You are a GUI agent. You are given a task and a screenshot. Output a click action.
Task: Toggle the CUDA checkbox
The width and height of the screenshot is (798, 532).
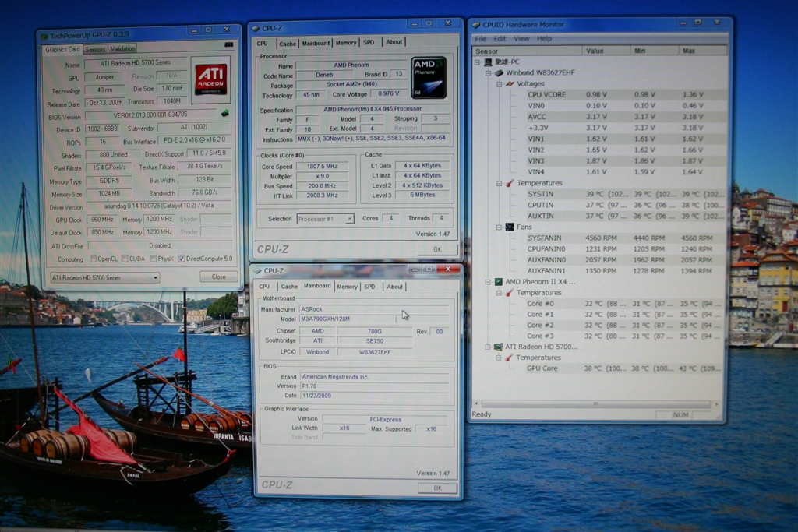[124, 259]
